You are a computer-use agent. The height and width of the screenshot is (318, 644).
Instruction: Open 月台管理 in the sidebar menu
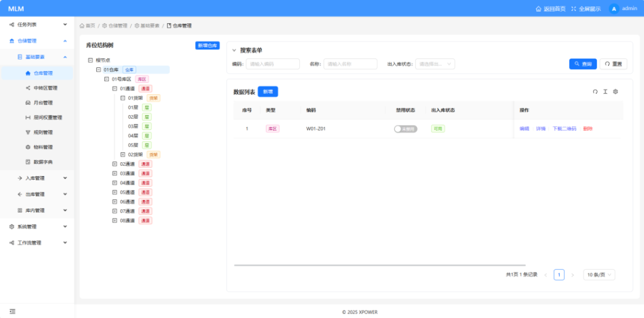point(43,102)
